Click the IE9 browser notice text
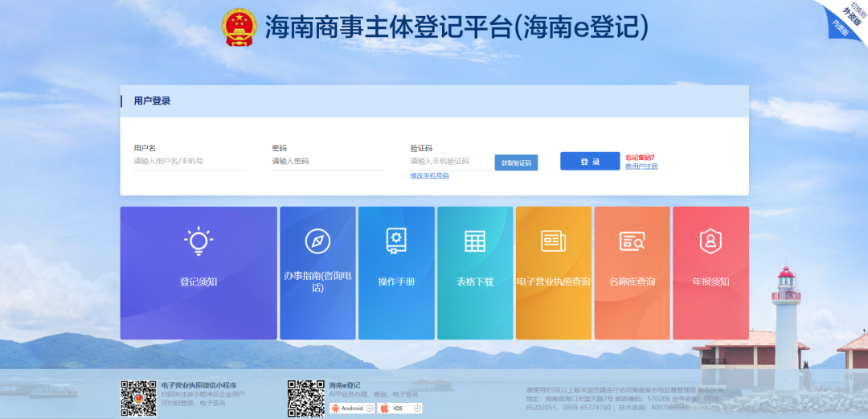This screenshot has height=419, width=868. (624, 389)
